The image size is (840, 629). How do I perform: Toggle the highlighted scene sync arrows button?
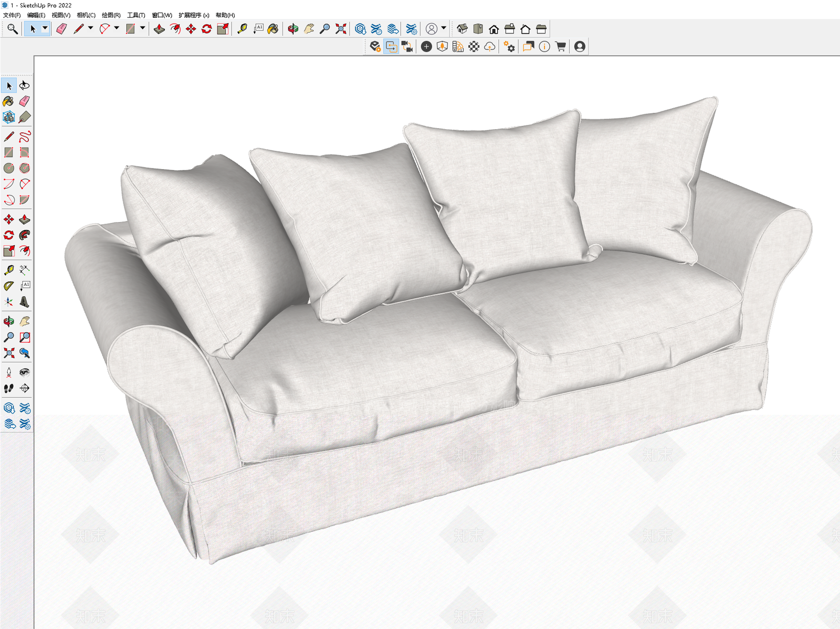[391, 47]
